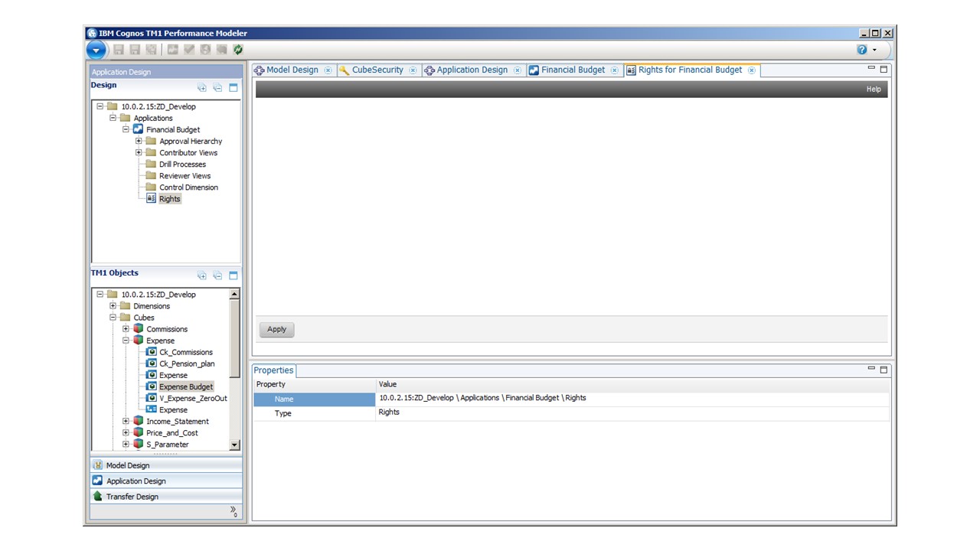Expand the Approval Hierarchy folder
980x551 pixels.
(x=139, y=141)
